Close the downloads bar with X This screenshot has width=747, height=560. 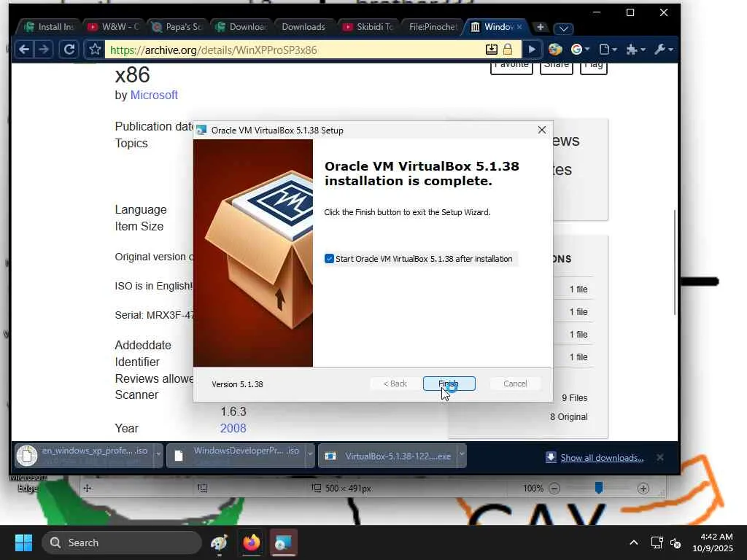659,457
